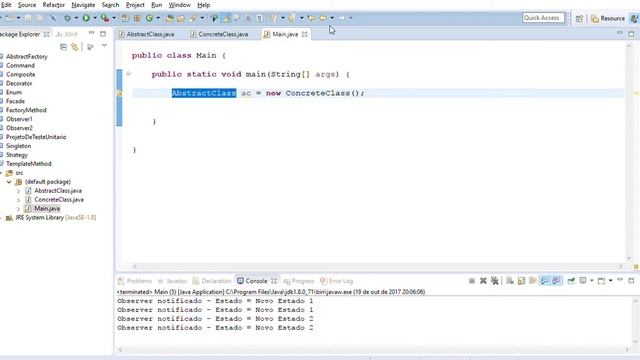Open the Package Explorer view menu triangle

[104, 46]
